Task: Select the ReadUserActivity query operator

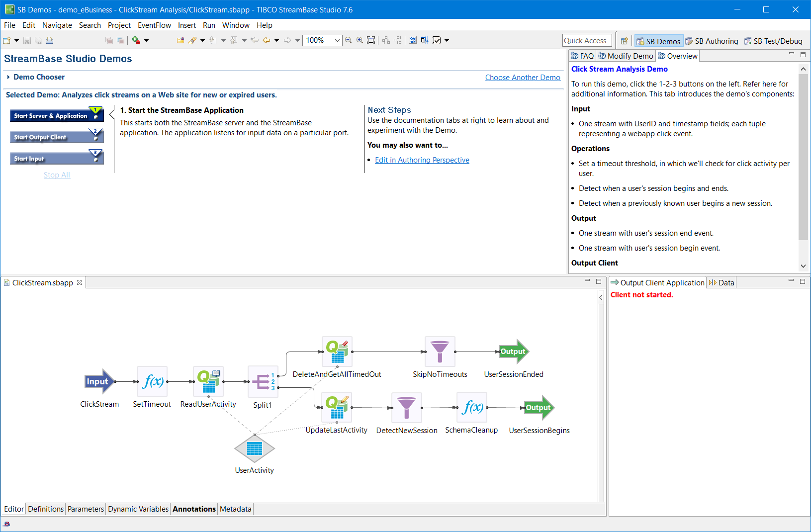Action: [x=208, y=381]
